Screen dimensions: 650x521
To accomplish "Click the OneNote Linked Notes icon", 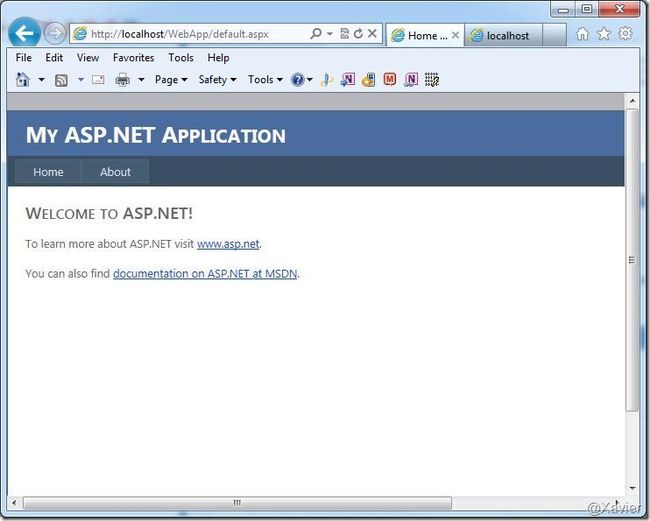I will click(x=411, y=79).
